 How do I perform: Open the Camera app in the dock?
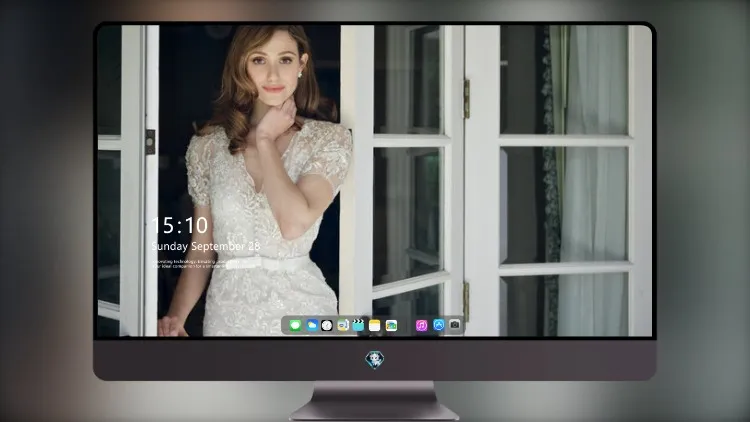[x=455, y=325]
